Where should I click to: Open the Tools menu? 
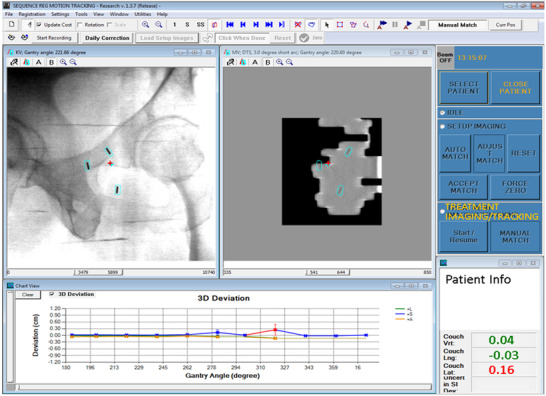(x=81, y=14)
